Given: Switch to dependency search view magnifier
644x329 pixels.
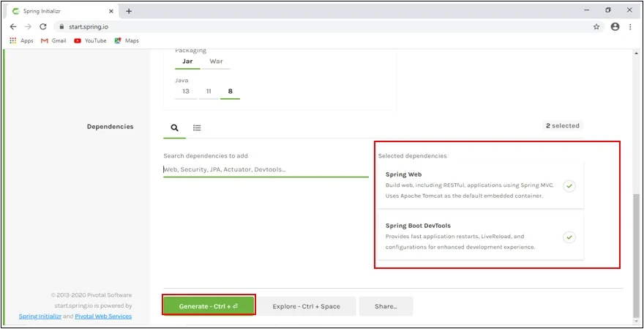Looking at the screenshot, I should 175,128.
